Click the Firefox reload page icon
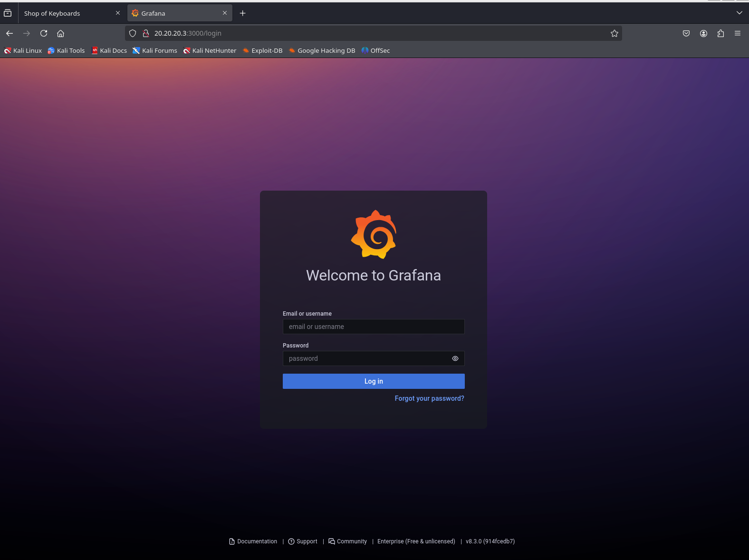Screen dimensions: 749x560 44,33
